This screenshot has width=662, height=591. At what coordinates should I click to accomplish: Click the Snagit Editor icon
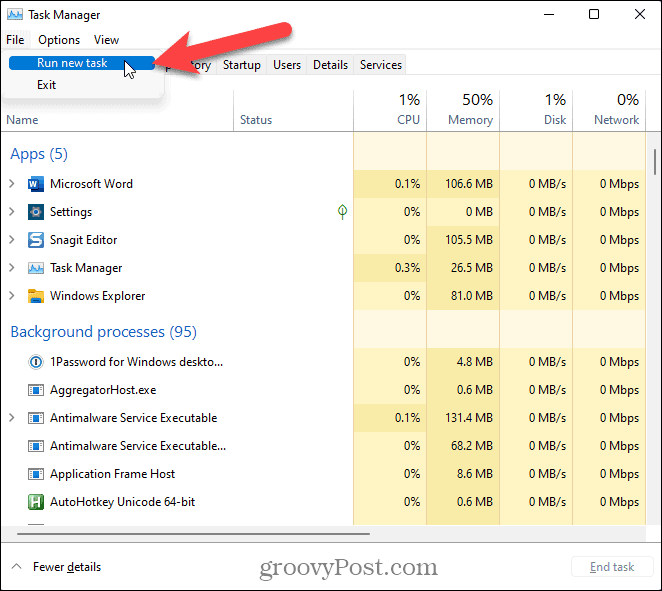(36, 240)
